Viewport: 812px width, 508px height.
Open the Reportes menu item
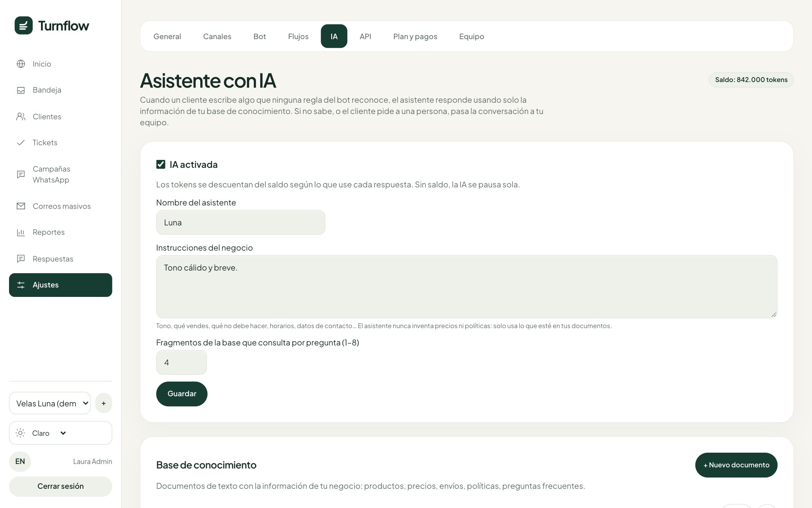(x=61, y=233)
